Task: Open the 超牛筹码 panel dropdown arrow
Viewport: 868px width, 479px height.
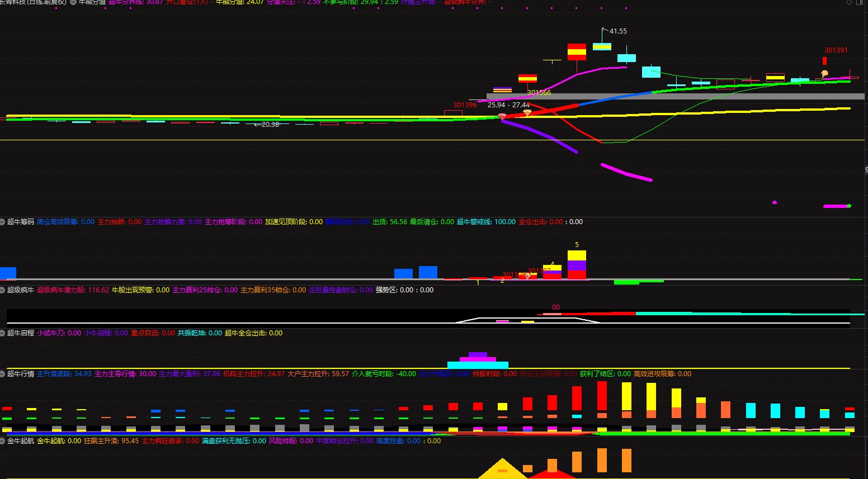Action: (3, 222)
